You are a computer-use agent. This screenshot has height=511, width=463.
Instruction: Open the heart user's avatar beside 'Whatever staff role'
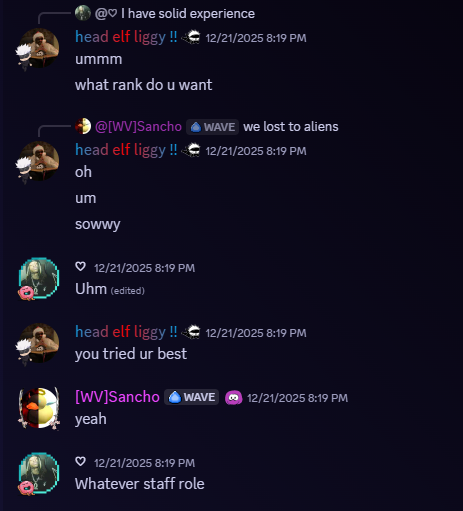39,472
